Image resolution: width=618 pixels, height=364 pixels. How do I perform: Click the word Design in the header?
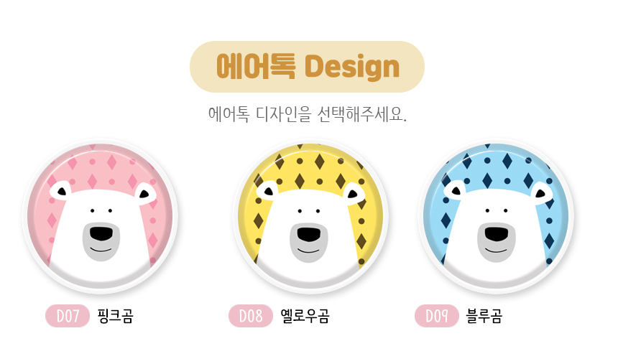pos(352,67)
